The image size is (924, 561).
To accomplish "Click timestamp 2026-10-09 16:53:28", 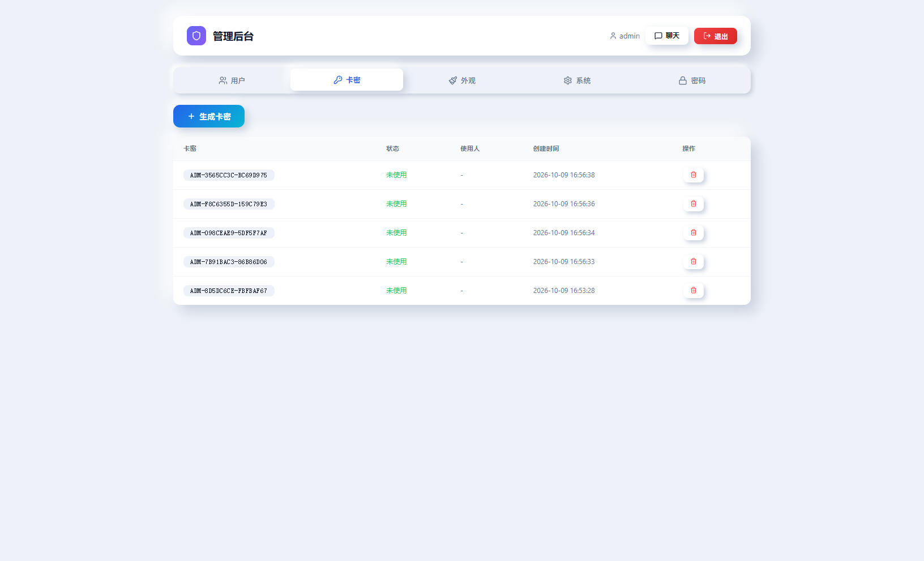I will pyautogui.click(x=564, y=291).
